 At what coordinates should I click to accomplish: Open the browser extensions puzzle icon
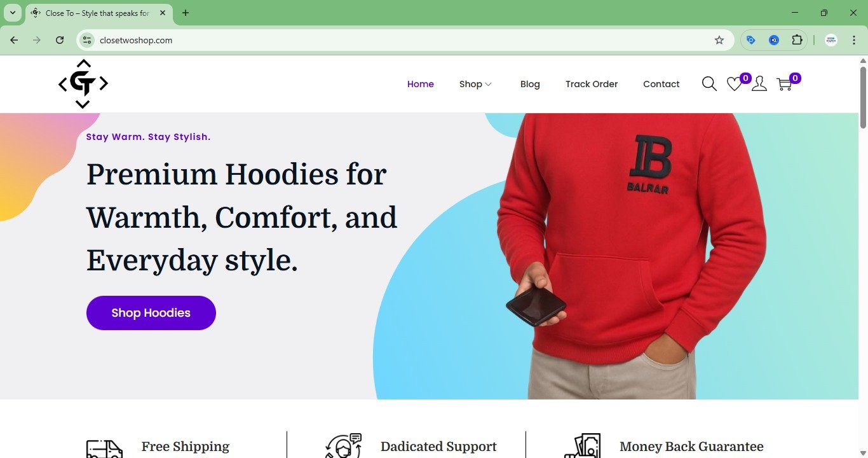[x=797, y=40]
